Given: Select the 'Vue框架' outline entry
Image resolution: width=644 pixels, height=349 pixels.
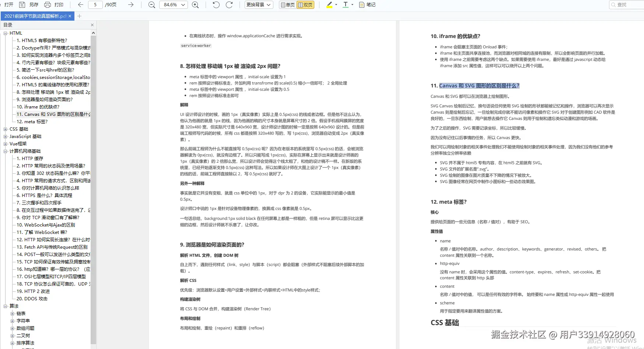Looking at the screenshot, I should coord(18,144).
